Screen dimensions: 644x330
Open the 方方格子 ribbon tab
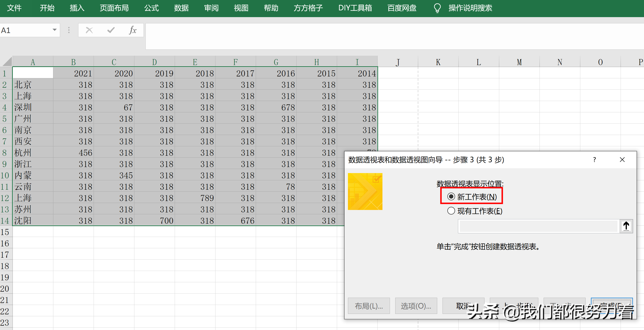[308, 8]
